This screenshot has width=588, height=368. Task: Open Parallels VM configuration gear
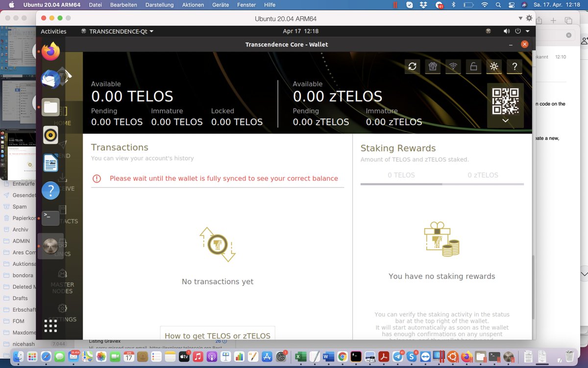click(529, 18)
